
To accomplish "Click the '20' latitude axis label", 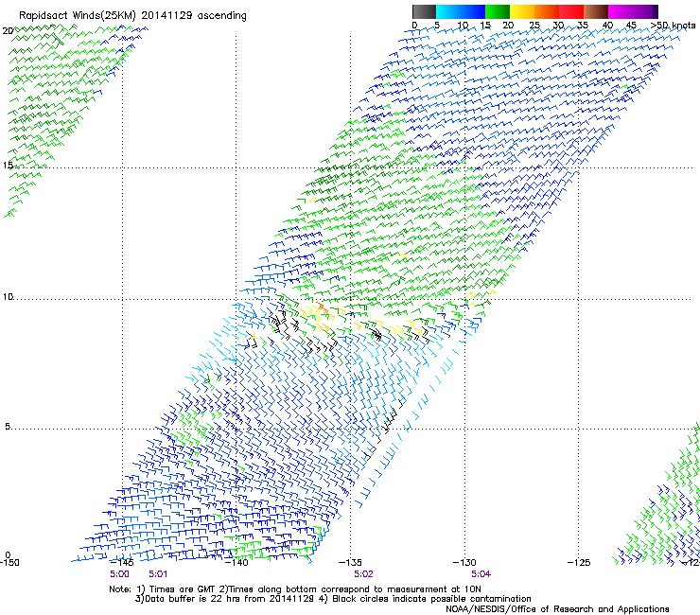I will (8, 31).
